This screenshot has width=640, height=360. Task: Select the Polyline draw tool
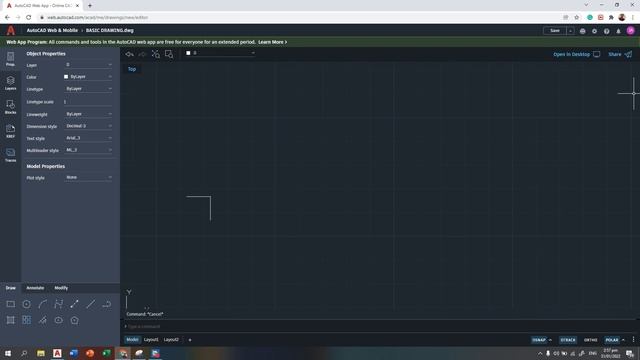pos(58,304)
